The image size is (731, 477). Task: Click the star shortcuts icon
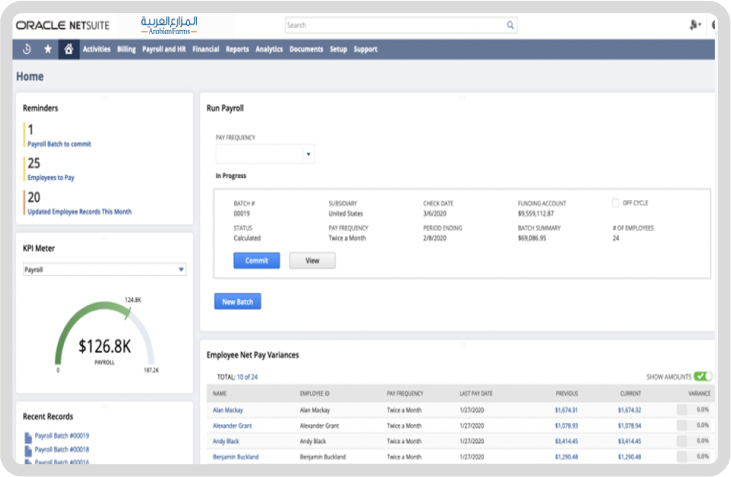pyautogui.click(x=47, y=49)
